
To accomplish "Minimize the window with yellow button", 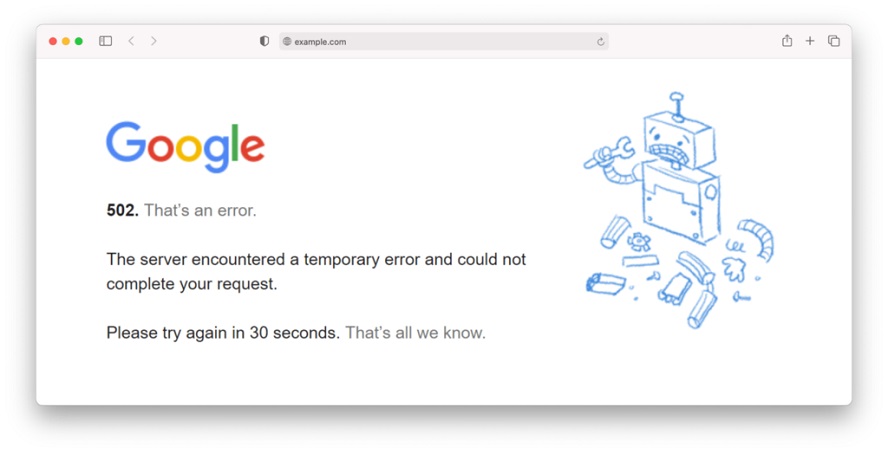I will [66, 41].
